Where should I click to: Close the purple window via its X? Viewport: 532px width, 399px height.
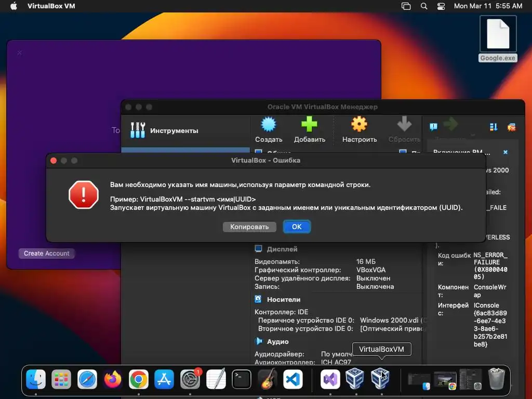click(19, 52)
